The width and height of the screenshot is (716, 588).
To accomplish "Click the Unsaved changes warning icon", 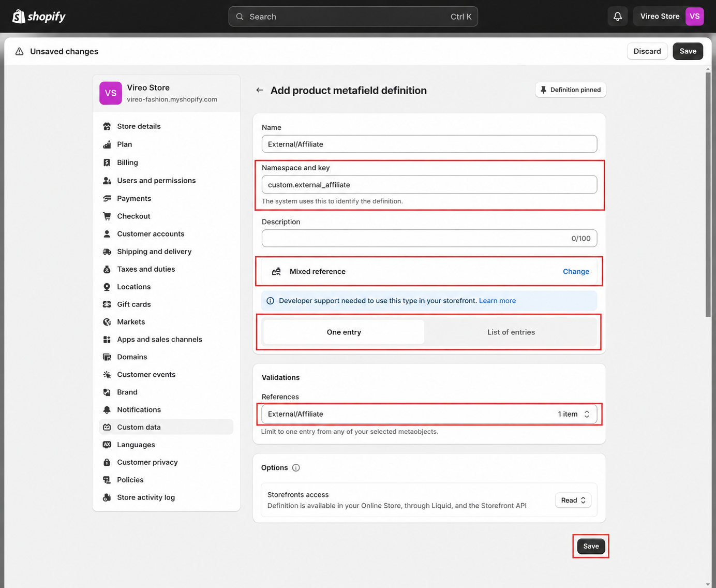I will coord(19,51).
